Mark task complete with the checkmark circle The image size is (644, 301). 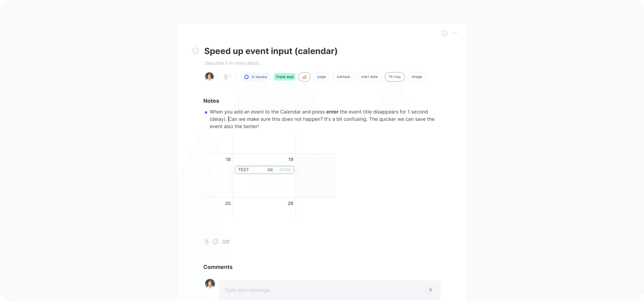click(196, 51)
